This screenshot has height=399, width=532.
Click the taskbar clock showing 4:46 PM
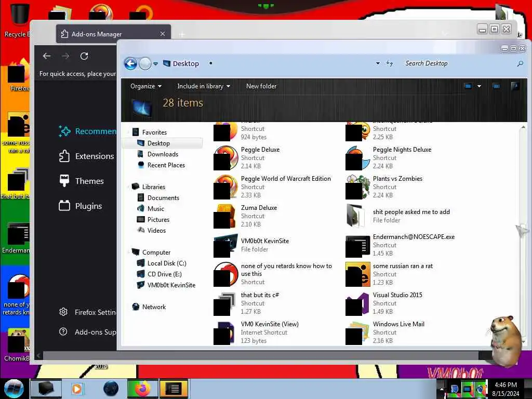(506, 389)
